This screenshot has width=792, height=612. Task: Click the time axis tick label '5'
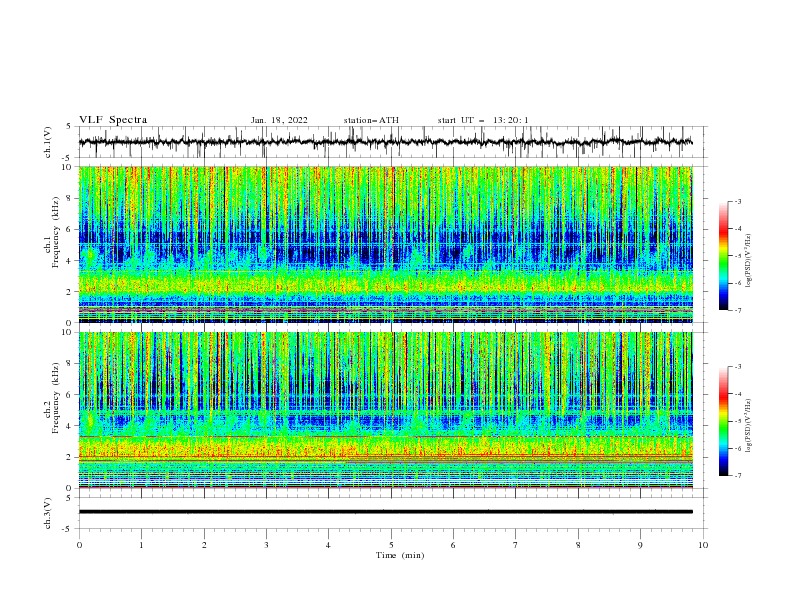point(391,545)
